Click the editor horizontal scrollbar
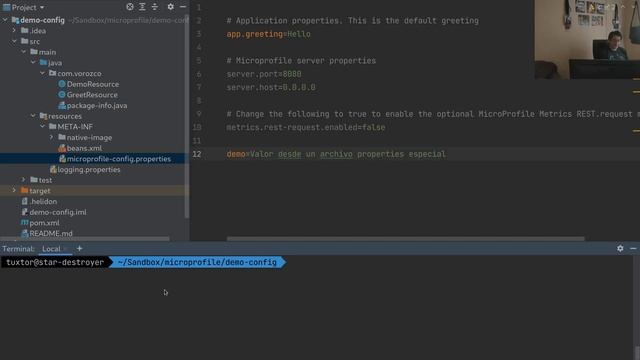The image size is (640, 360). [405, 239]
